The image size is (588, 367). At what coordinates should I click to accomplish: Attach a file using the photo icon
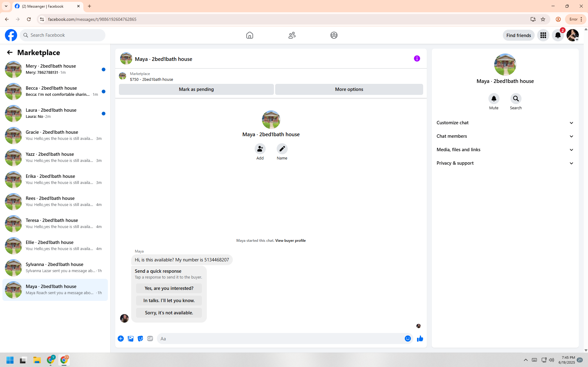click(131, 339)
